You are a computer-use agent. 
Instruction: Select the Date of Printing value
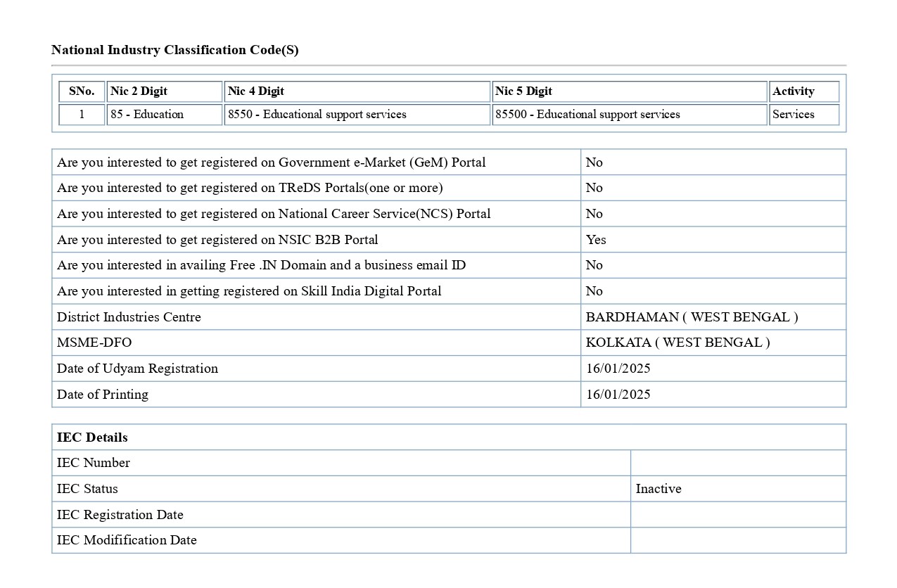(618, 395)
